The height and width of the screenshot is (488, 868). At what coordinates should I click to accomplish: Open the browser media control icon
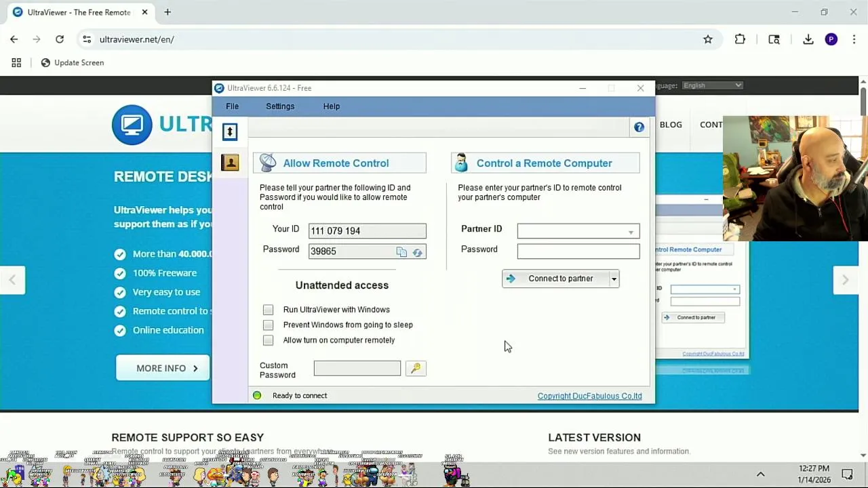(x=774, y=39)
